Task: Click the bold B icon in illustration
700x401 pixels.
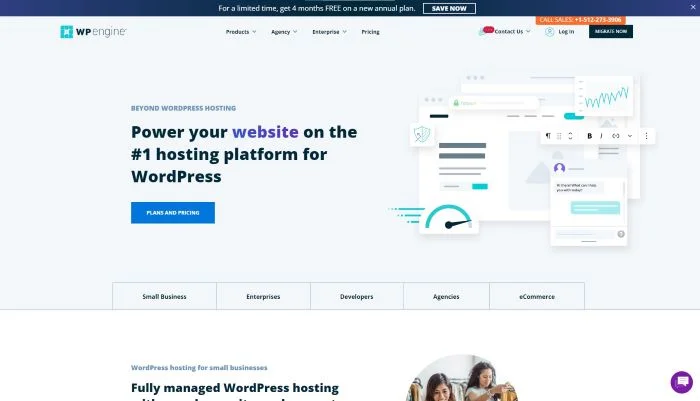Action: tap(589, 136)
